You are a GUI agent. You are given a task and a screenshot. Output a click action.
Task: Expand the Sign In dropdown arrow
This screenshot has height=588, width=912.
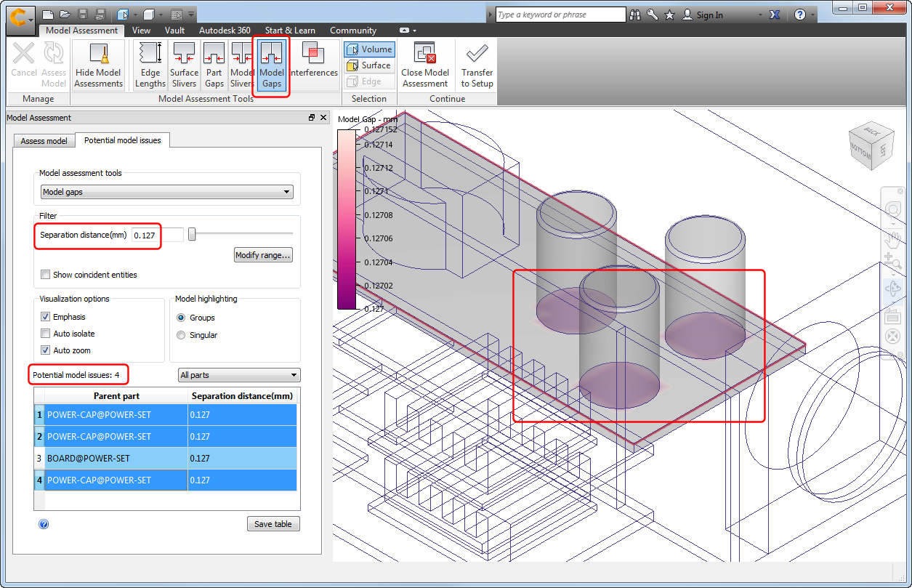(x=760, y=15)
